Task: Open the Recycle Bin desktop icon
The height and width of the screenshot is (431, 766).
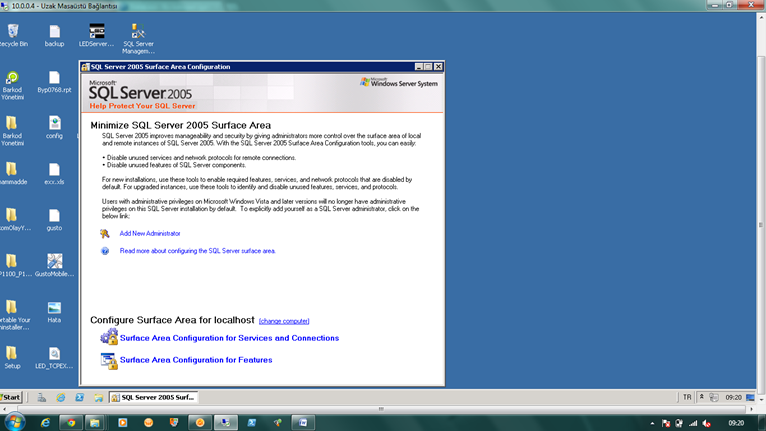Action: tap(13, 31)
